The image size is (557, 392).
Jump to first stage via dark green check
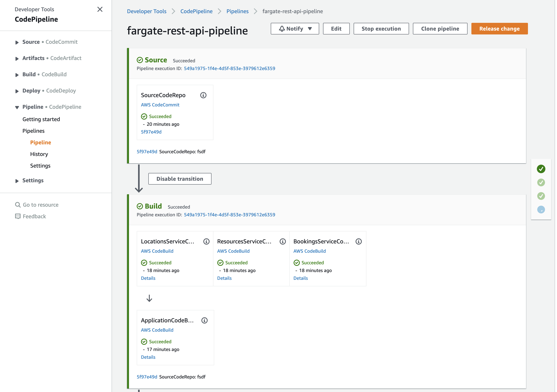[x=541, y=169]
